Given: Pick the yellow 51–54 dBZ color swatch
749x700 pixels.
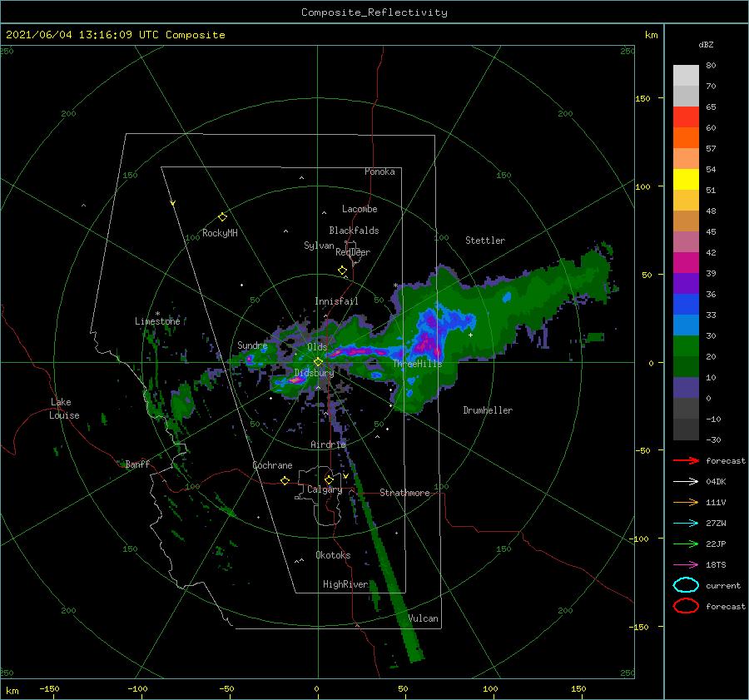Looking at the screenshot, I should point(686,180).
